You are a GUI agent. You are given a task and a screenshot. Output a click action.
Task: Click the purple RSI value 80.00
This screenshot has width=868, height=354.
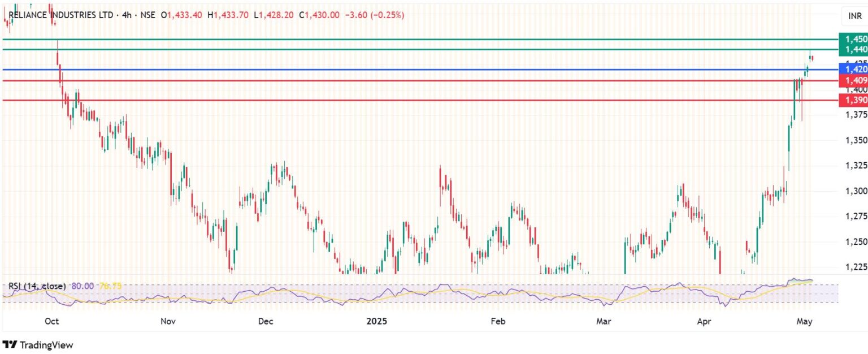coord(84,286)
